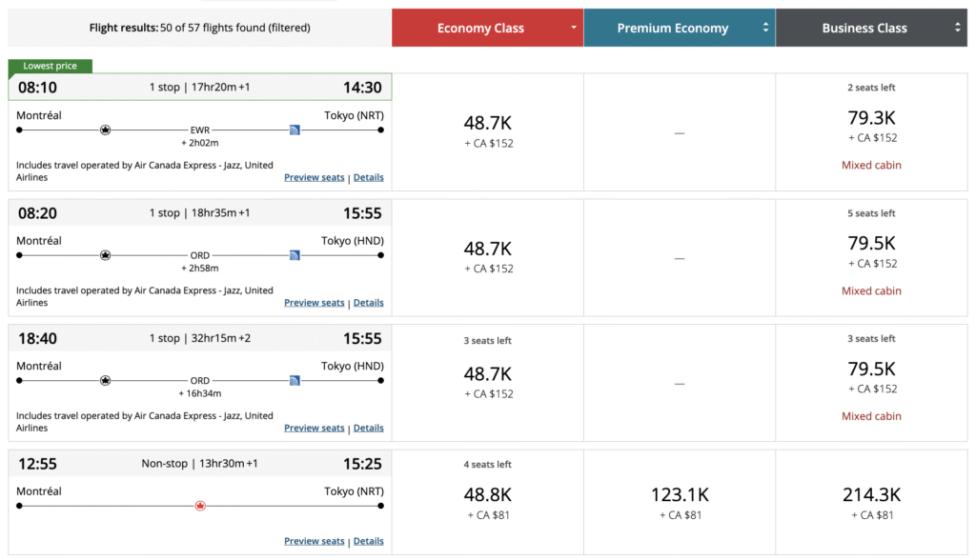Screen dimensions: 976x560
Task: Open the Economy Class sort dropdown arrow
Action: pos(574,28)
